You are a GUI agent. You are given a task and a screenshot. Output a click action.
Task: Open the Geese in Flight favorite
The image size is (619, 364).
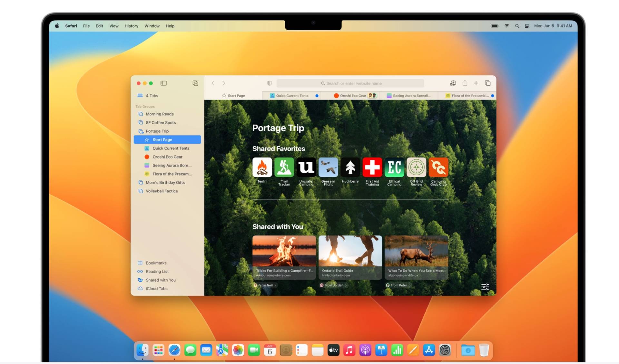click(x=328, y=167)
